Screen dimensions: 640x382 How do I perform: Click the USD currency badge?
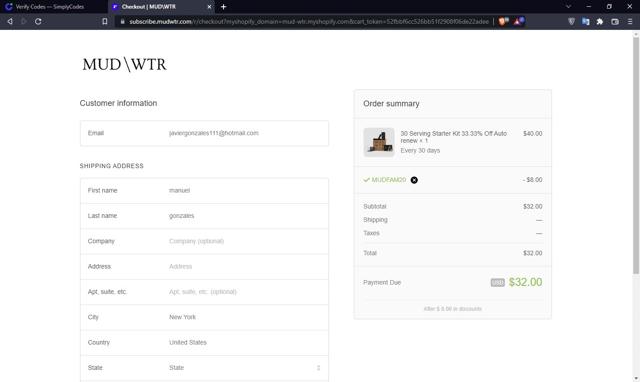(x=498, y=282)
